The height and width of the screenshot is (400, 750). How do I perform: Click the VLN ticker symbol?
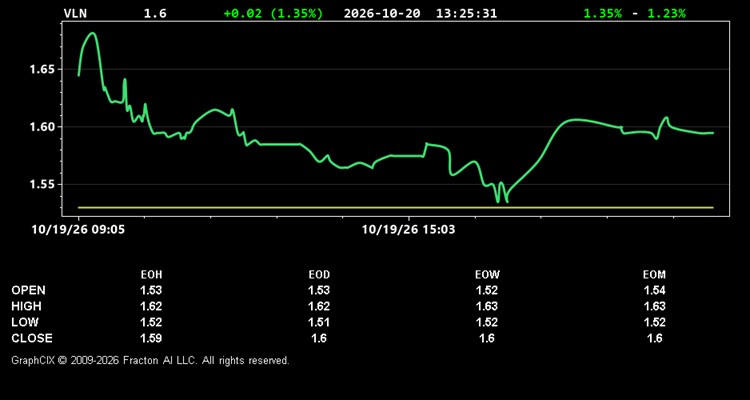tap(75, 13)
